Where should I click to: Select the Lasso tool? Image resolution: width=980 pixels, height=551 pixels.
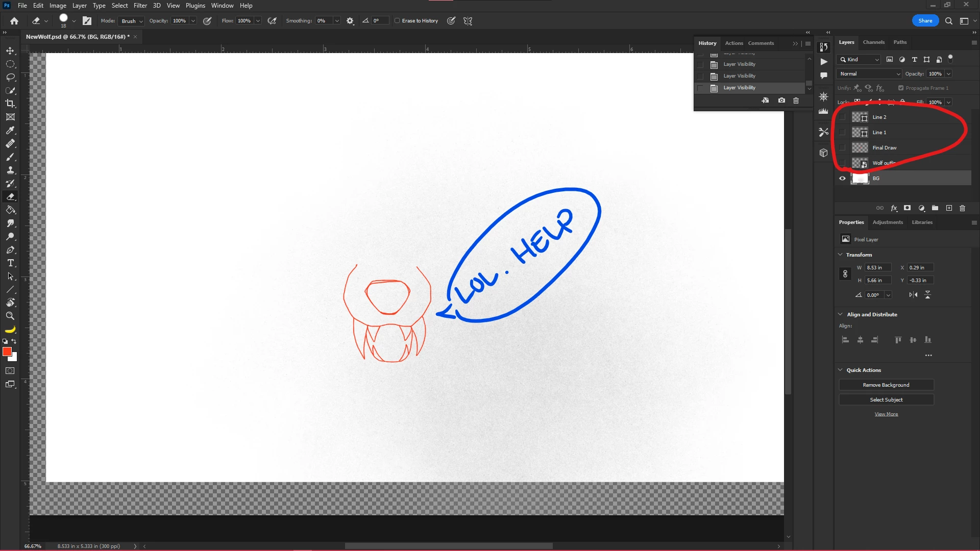[10, 77]
